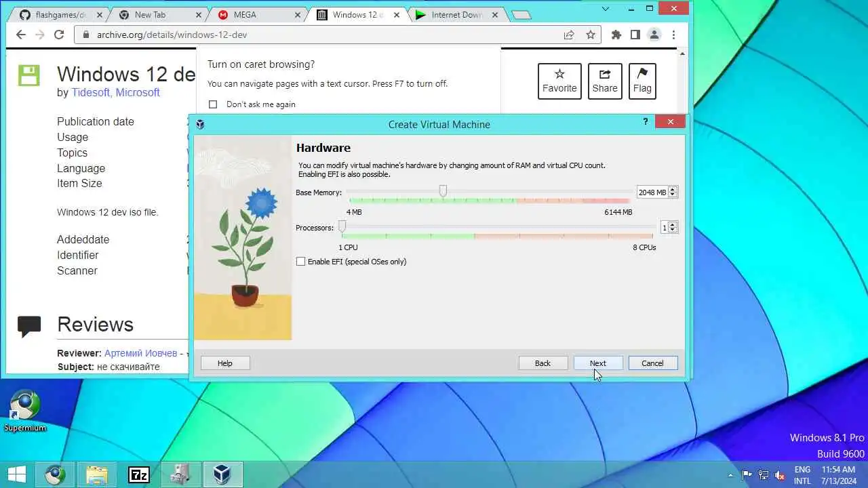Viewport: 868px width, 488px height.
Task: Switch to the Internet Download tab
Action: pos(456,15)
